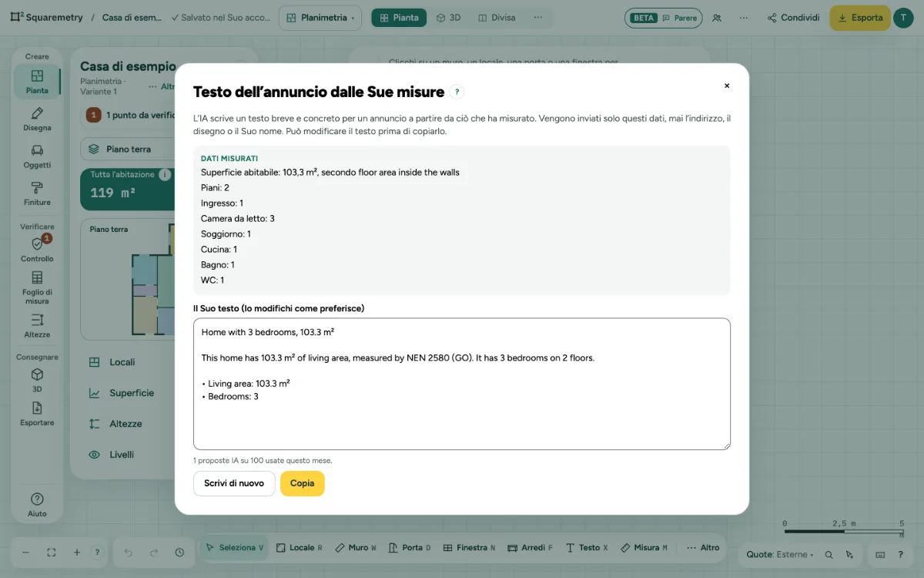The height and width of the screenshot is (578, 924).
Task: Open the Altezze check in the sidebar
Action: click(37, 325)
